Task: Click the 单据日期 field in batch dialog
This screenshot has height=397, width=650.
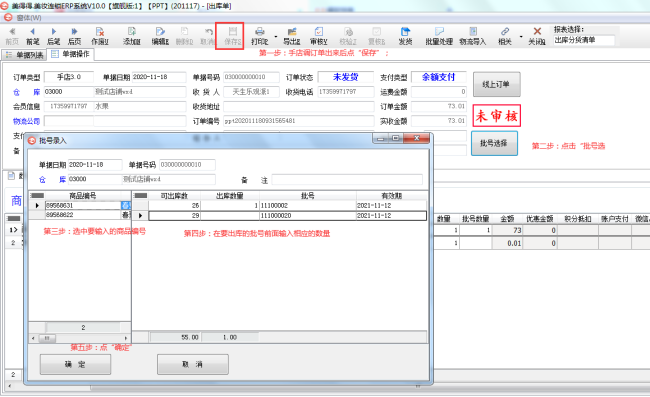Action: (95, 165)
